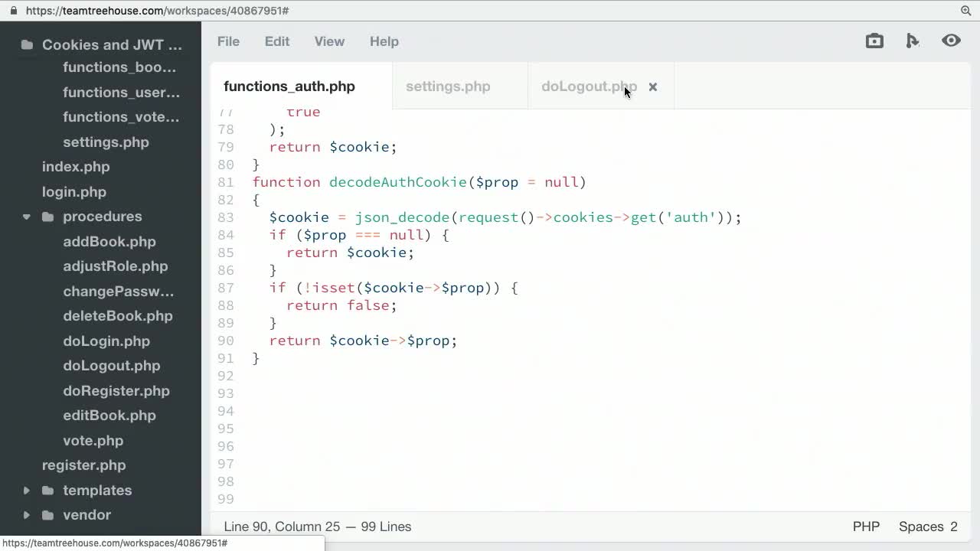Expand the templates folder

27,490
